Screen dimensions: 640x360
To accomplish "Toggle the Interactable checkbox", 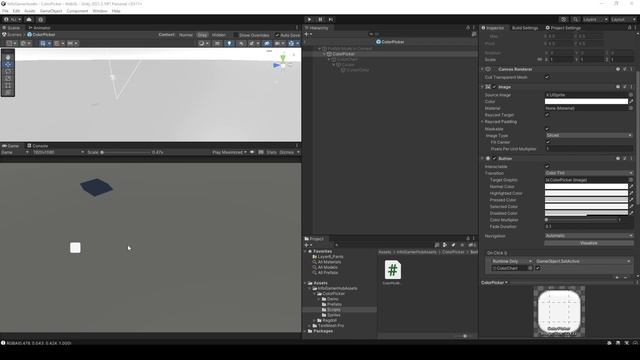I will click(x=547, y=167).
